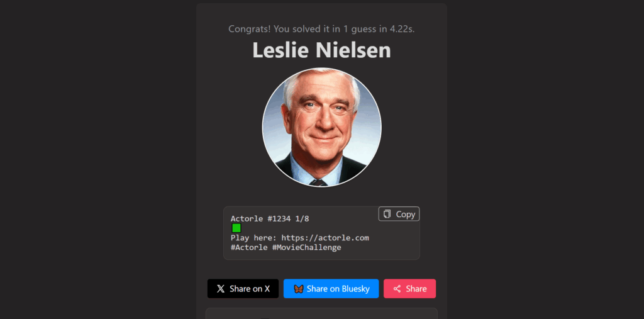This screenshot has height=319, width=644.
Task: Click the "Actorle #1234 1/8" line
Action: (270, 219)
